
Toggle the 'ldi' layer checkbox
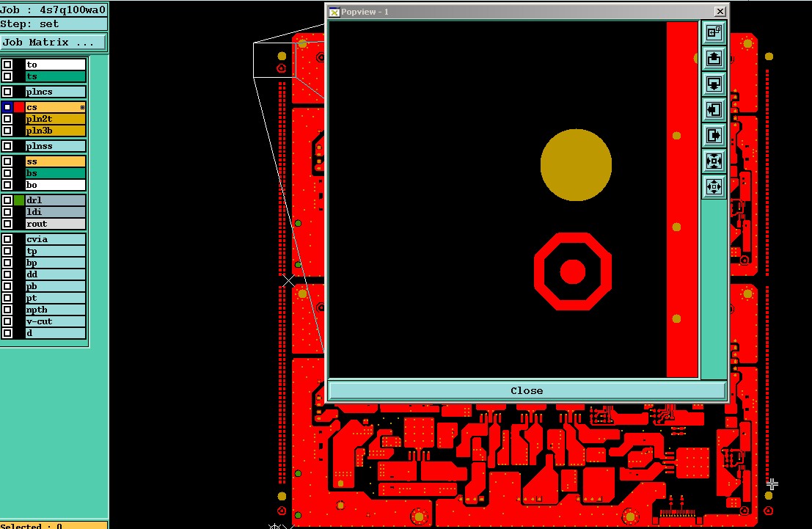click(x=7, y=212)
